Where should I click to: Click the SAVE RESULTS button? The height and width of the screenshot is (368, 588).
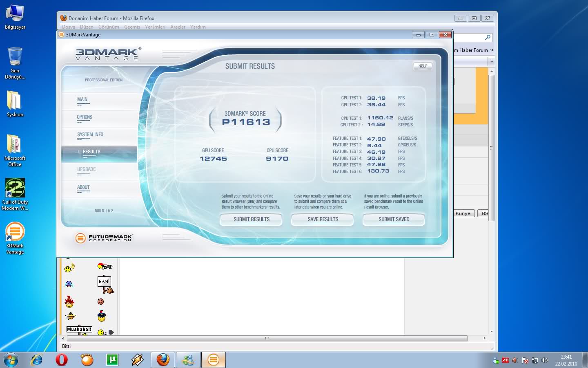(323, 220)
